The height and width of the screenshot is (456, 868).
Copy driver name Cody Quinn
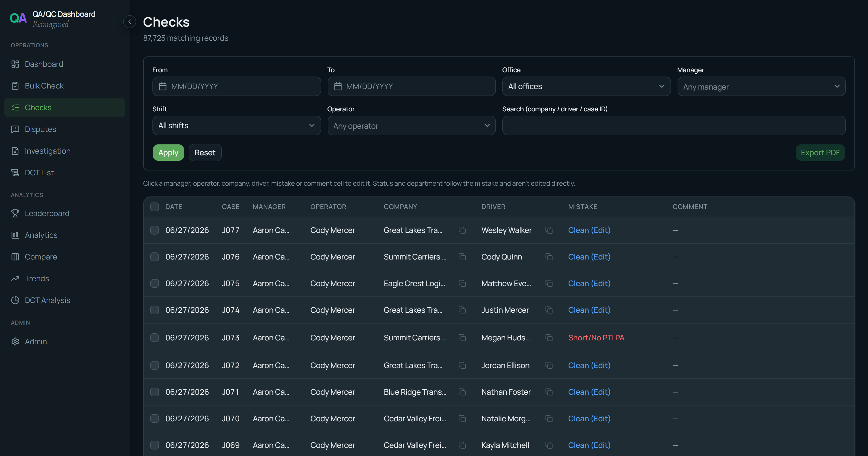(x=549, y=257)
